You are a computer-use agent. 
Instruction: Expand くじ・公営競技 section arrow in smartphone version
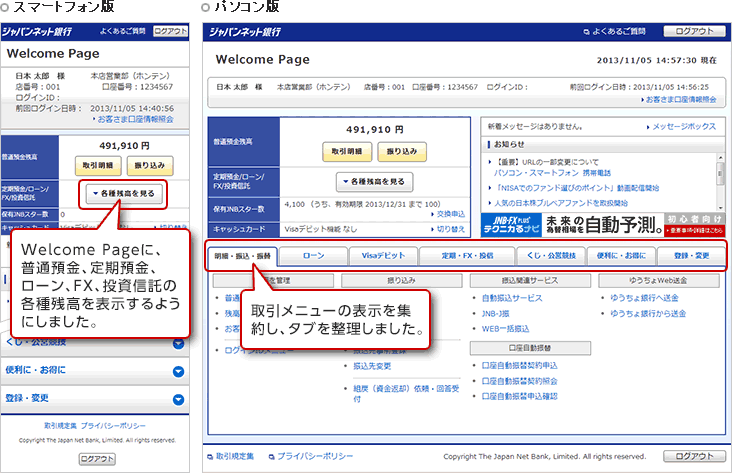[x=178, y=344]
